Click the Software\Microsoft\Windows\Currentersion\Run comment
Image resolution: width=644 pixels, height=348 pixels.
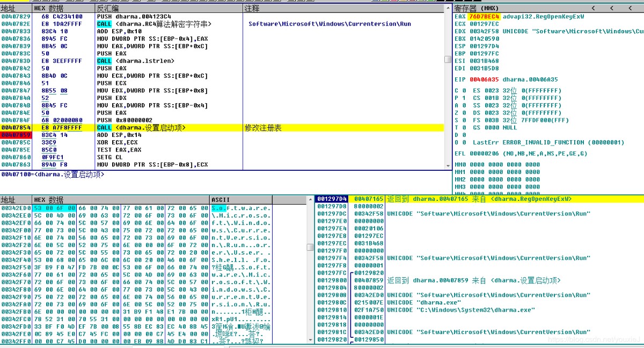[330, 24]
